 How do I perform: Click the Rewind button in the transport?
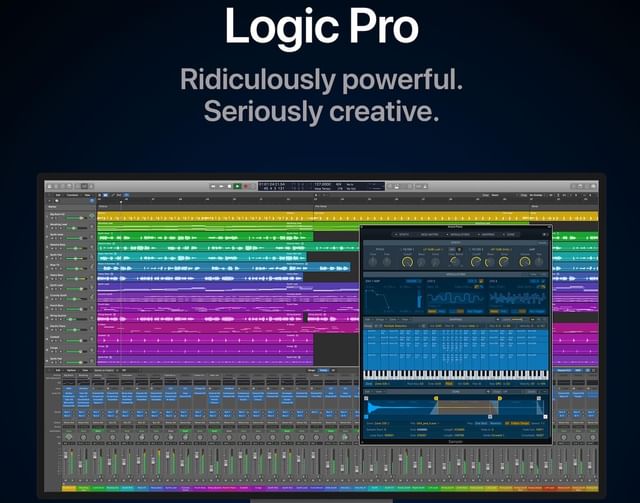214,186
